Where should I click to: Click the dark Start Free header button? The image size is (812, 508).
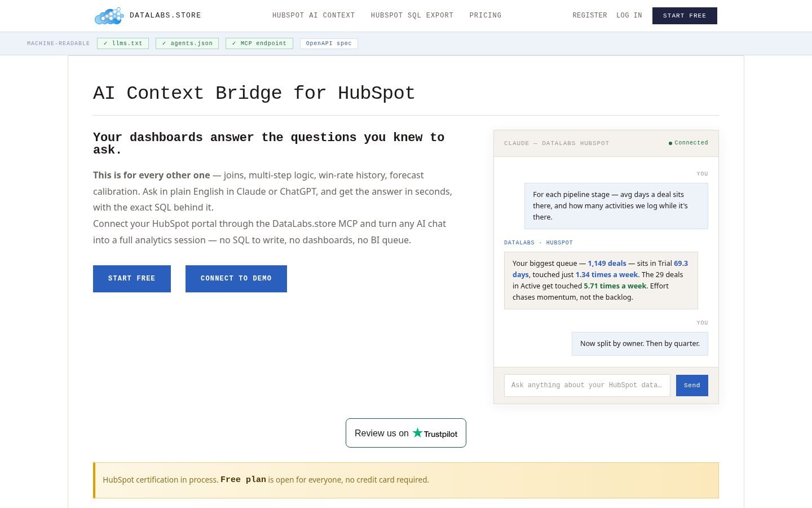pyautogui.click(x=685, y=16)
